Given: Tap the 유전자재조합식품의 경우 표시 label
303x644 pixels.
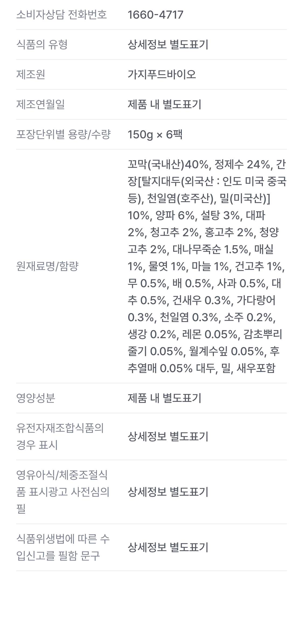Looking at the screenshot, I should (x=60, y=436).
